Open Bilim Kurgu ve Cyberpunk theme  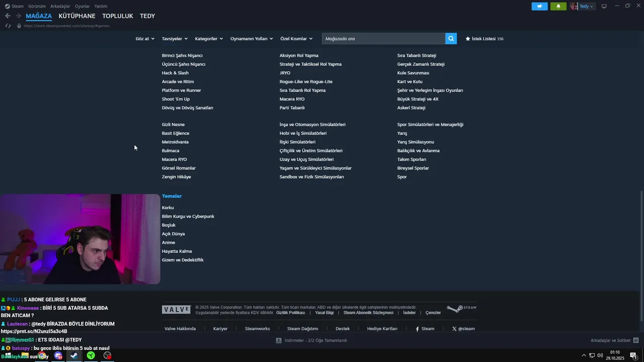[188, 216]
